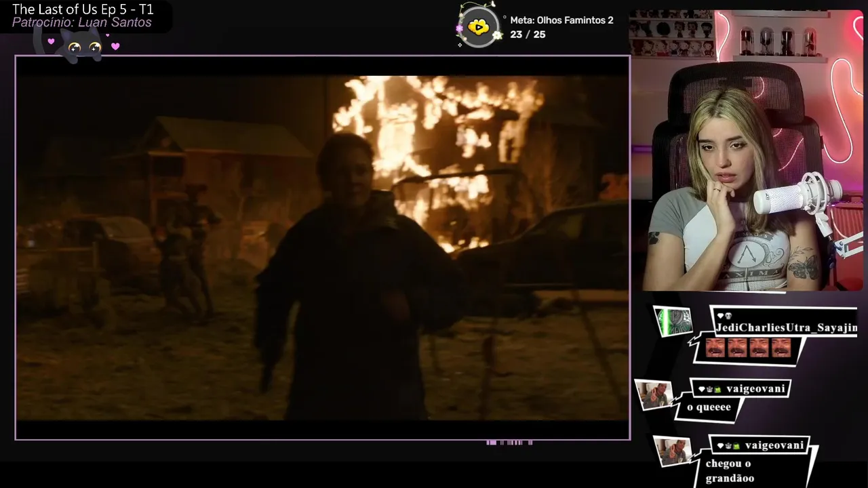Image resolution: width=868 pixels, height=488 pixels.
Task: Click the crown badge in the "o queeee" message
Action: coord(711,389)
